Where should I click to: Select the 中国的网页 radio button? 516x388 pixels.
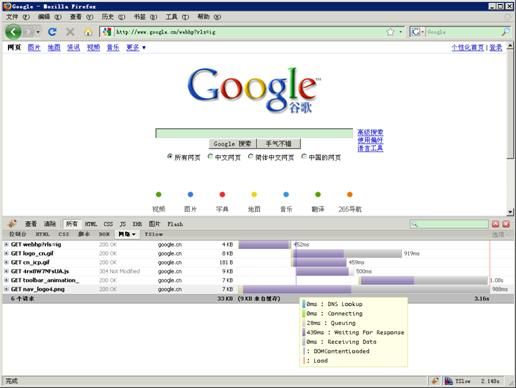(x=304, y=156)
